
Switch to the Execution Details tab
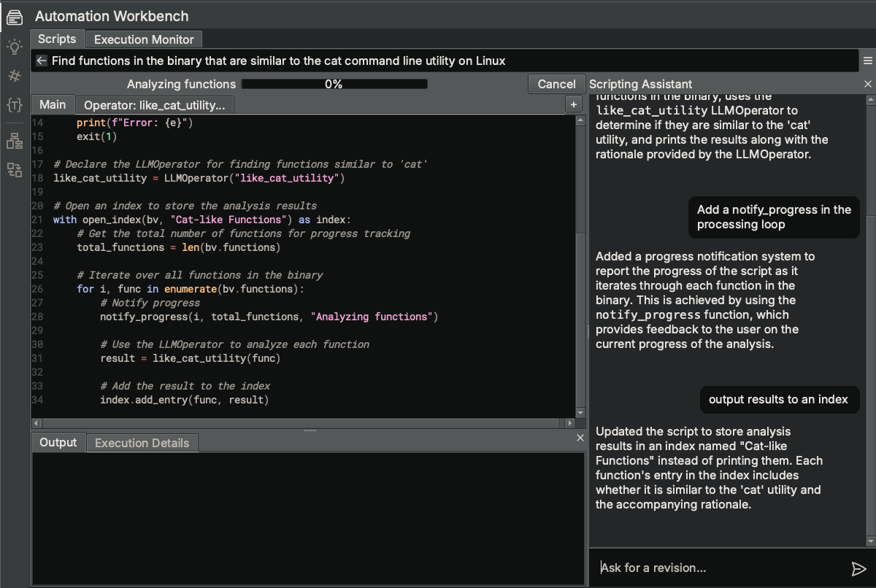click(x=142, y=442)
